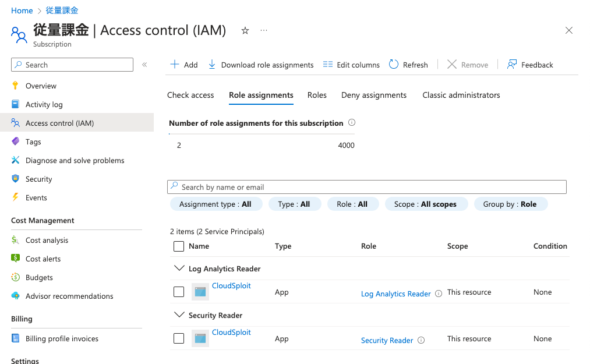Viewport: 590px width, 364px height.
Task: Open the Role : All filter dropdown
Action: pyautogui.click(x=353, y=204)
